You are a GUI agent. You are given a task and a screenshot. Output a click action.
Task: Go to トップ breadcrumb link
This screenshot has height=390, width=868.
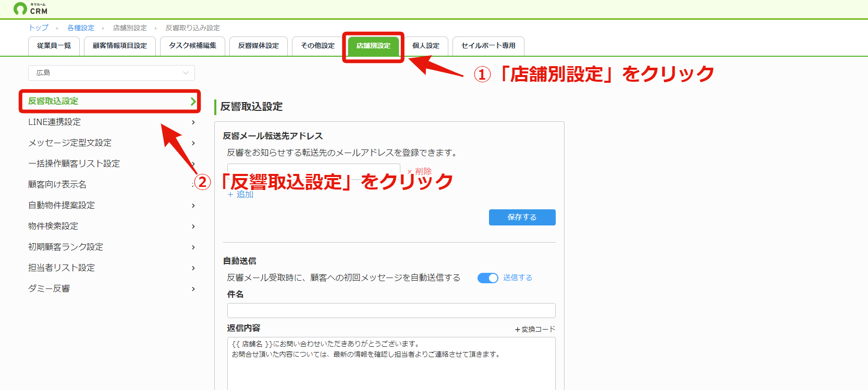(39, 28)
